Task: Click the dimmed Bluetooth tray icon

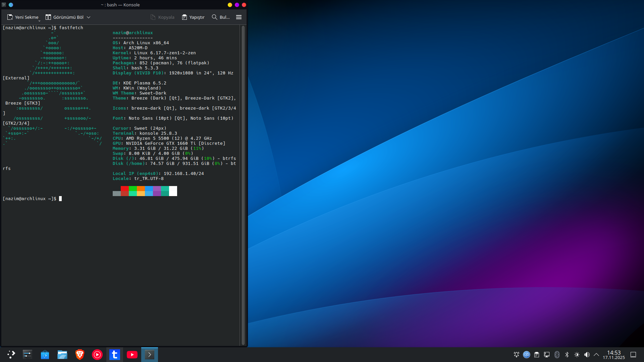Action: [557, 355]
